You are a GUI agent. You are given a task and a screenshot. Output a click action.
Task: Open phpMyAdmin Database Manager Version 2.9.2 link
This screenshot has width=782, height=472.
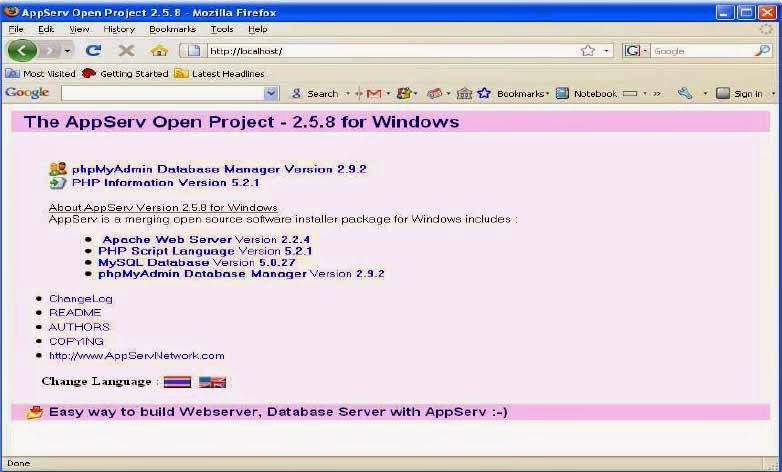[219, 169]
